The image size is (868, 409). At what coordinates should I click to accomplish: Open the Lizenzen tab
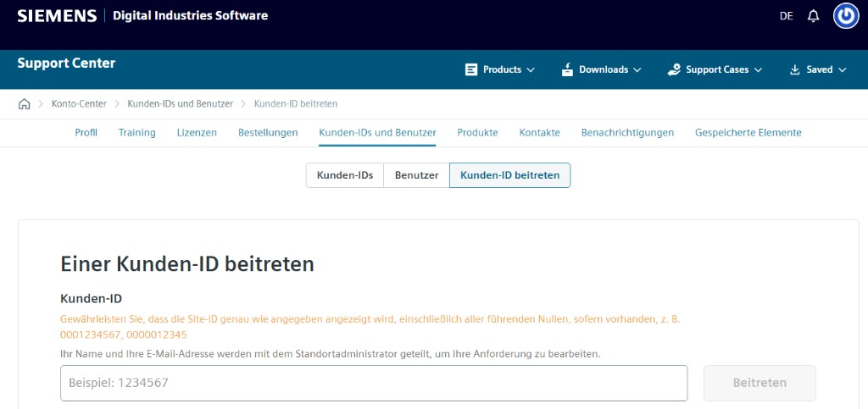click(197, 133)
